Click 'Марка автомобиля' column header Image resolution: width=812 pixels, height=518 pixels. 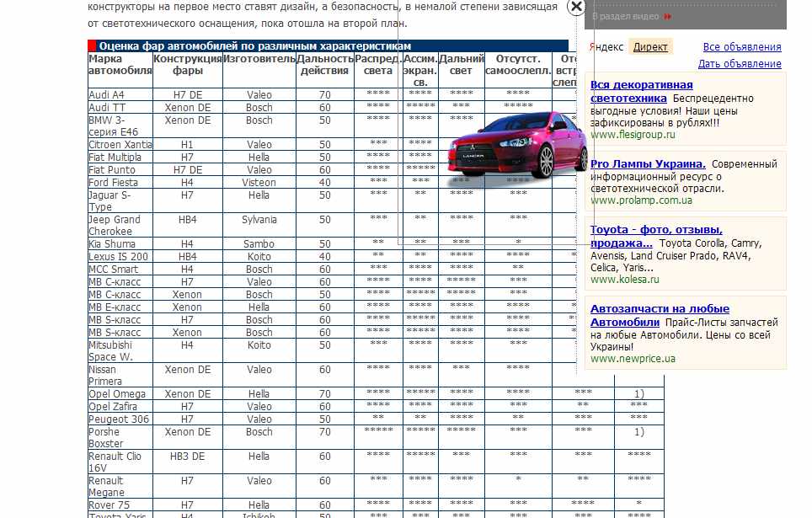pyautogui.click(x=120, y=65)
